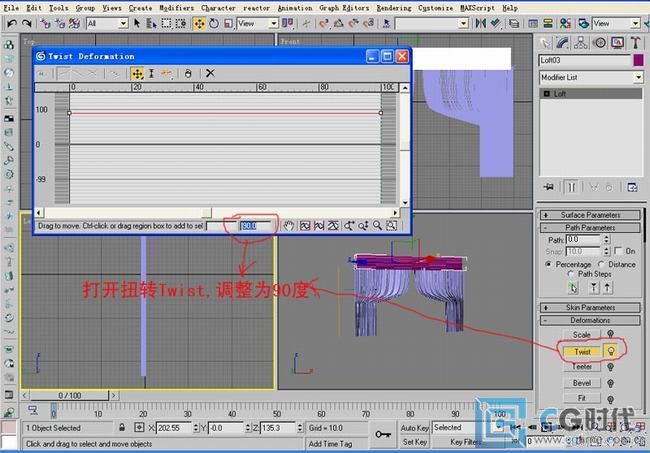Expand the Skin Parameters rollout
Viewport: 650px width, 453px height.
tap(590, 308)
